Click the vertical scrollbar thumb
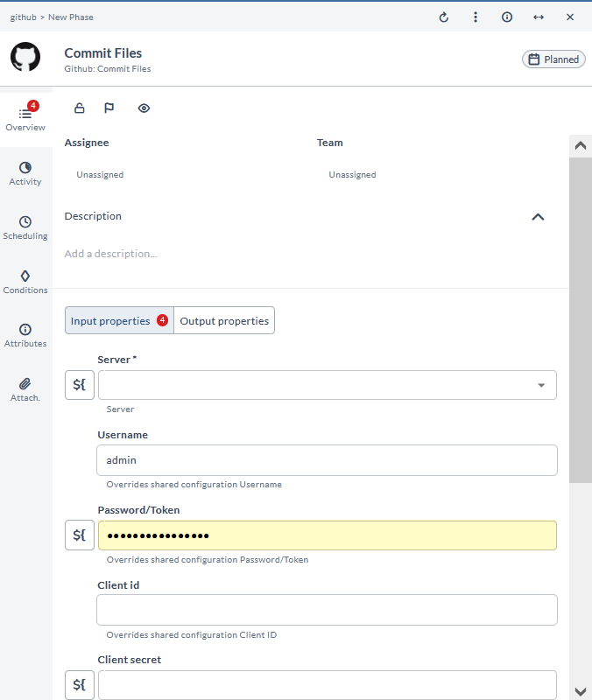 [581, 319]
